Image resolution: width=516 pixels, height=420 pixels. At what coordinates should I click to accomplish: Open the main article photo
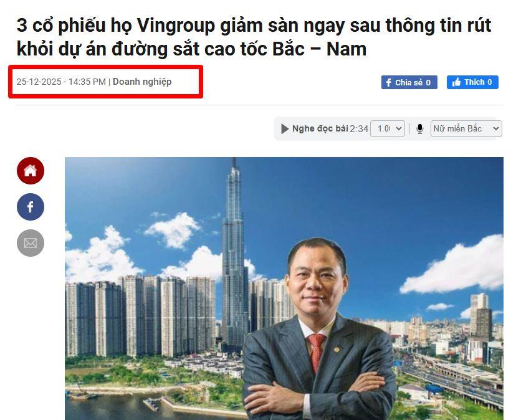(284, 289)
